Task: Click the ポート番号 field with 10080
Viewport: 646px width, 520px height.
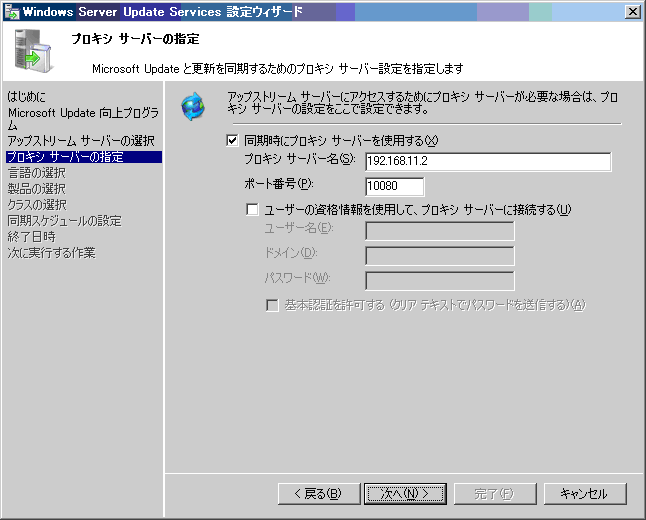Action: (395, 186)
